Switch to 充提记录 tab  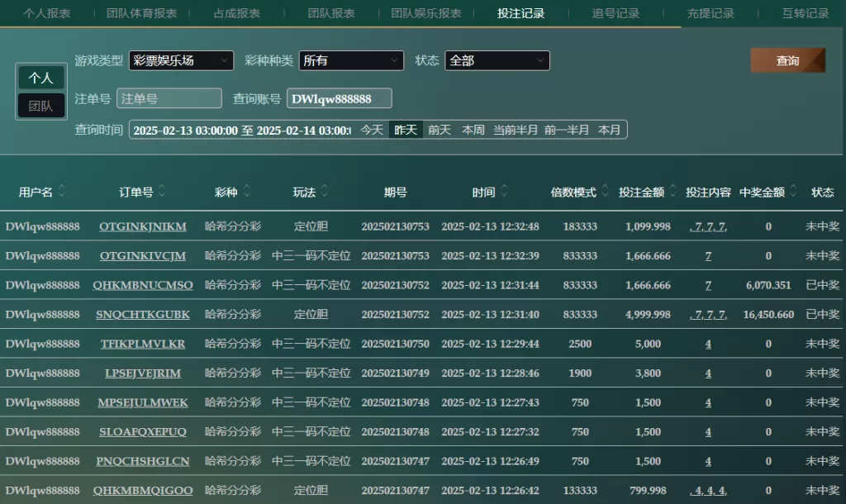pyautogui.click(x=711, y=13)
